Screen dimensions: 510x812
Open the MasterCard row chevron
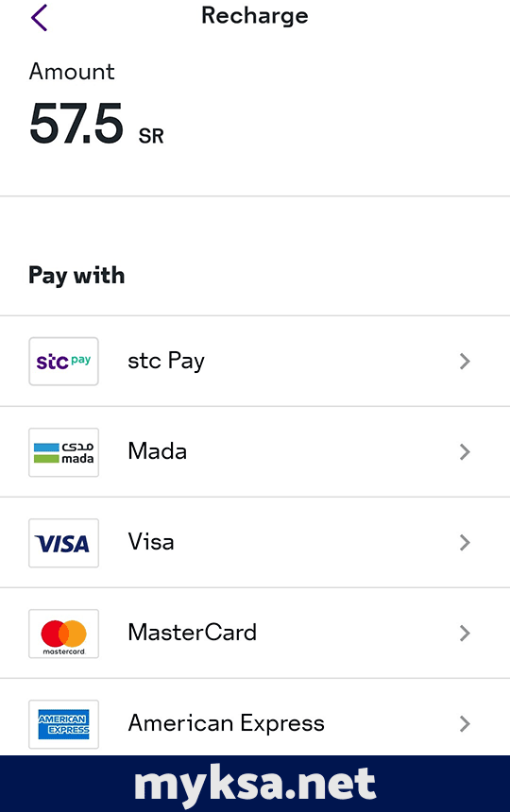[465, 634]
